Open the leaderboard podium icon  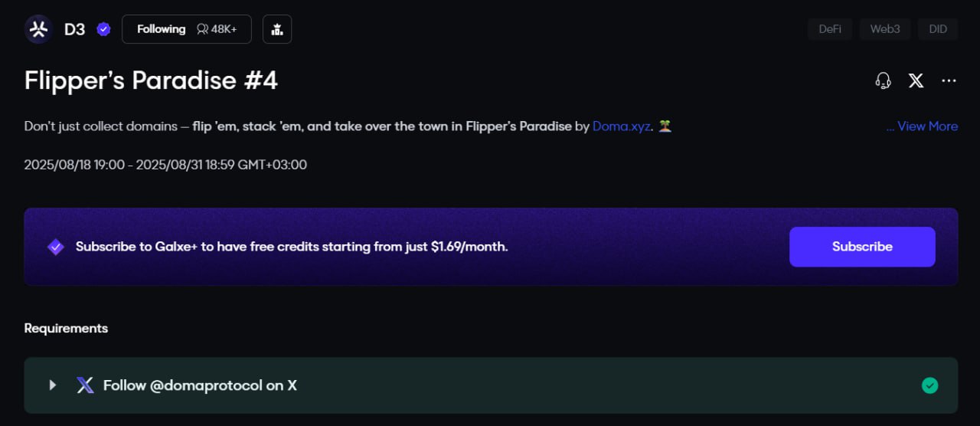point(277,29)
